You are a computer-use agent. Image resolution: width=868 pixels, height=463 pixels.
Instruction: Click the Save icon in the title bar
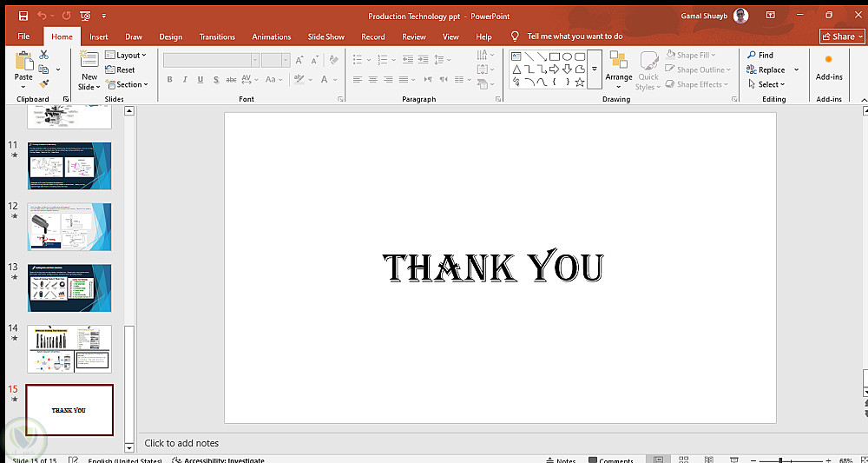[x=23, y=16]
